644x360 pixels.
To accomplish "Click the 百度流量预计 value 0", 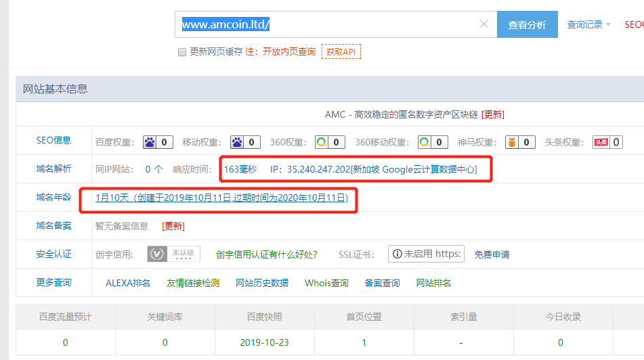I will 65,342.
